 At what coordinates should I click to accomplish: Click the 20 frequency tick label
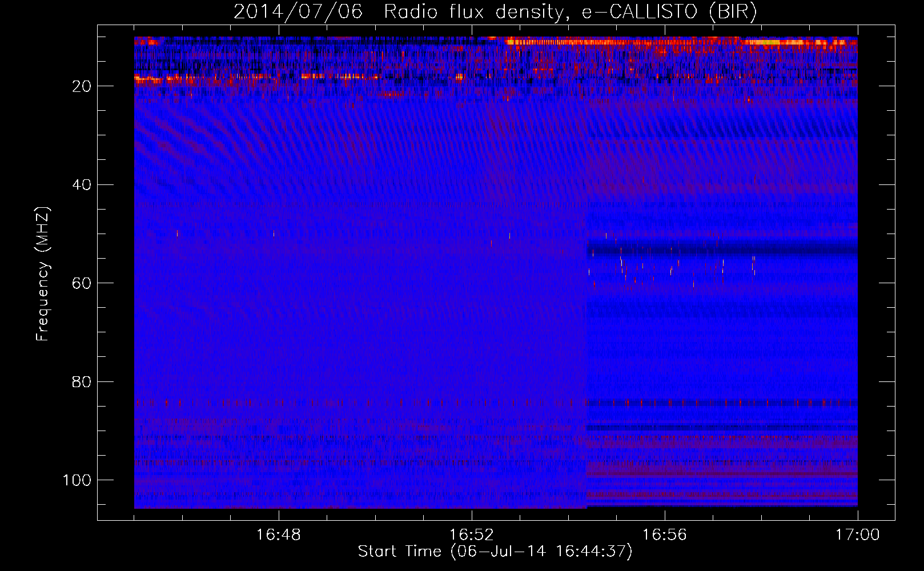point(82,86)
